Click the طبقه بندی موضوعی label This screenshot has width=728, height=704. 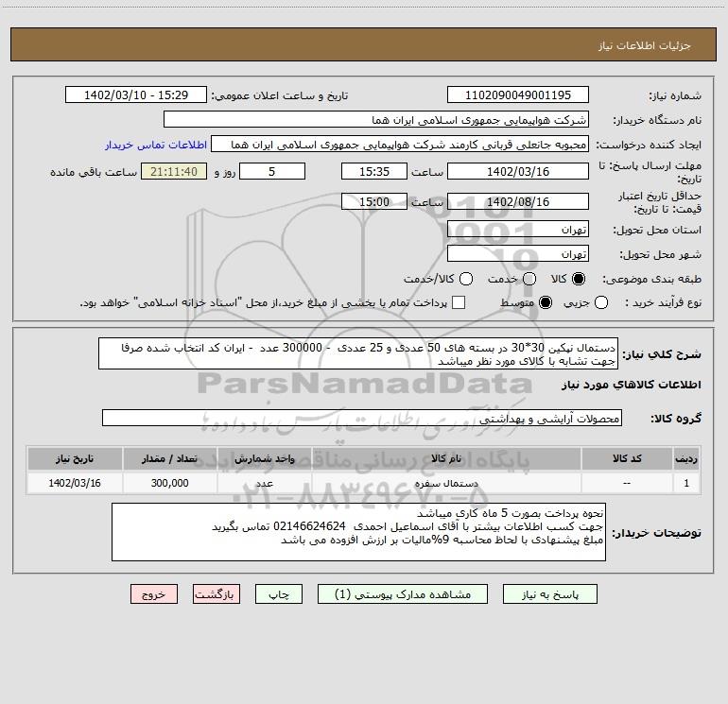click(x=651, y=280)
